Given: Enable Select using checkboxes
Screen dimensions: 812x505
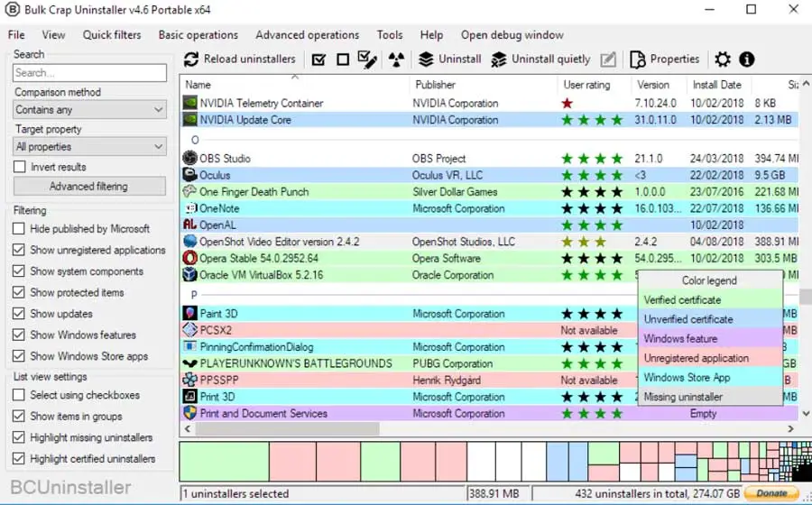Looking at the screenshot, I should click(19, 394).
